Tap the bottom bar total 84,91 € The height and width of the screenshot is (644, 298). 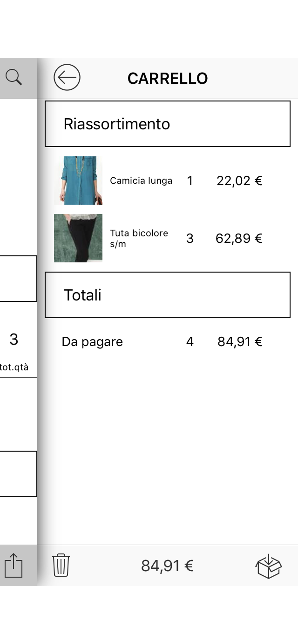[x=167, y=566]
